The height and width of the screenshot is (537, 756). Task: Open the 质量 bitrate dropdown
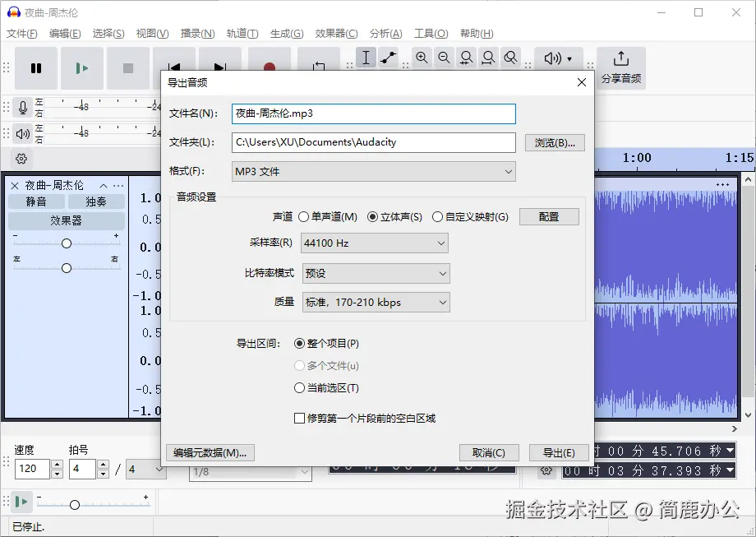tap(376, 302)
